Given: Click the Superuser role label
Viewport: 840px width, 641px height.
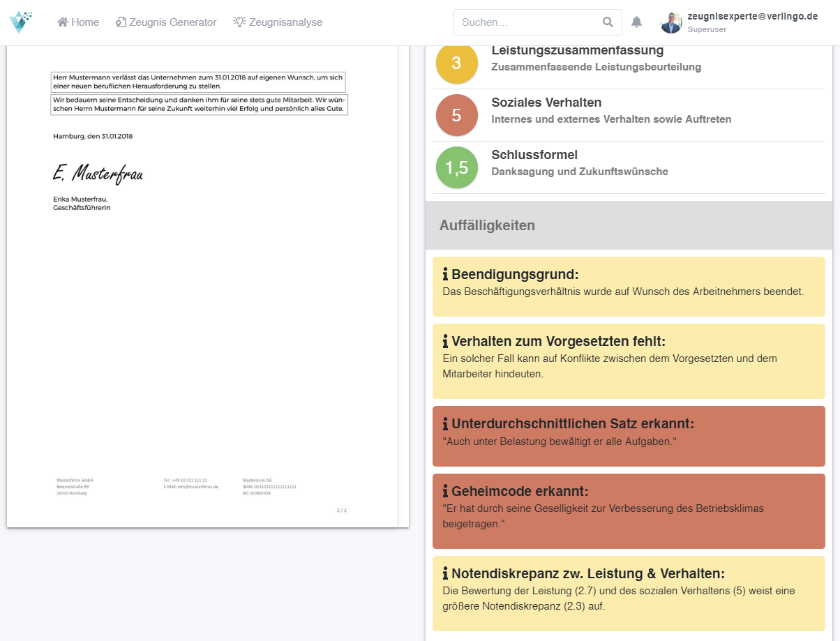Looking at the screenshot, I should (707, 30).
